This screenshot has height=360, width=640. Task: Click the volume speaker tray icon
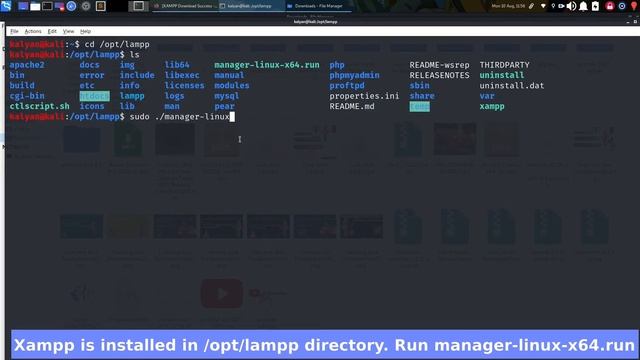pyautogui.click(x=571, y=6)
